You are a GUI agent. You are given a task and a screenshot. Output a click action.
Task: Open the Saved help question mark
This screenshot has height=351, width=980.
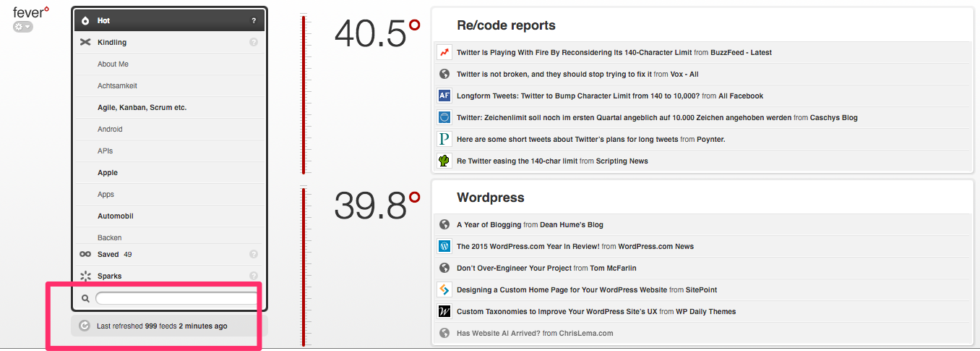click(254, 254)
